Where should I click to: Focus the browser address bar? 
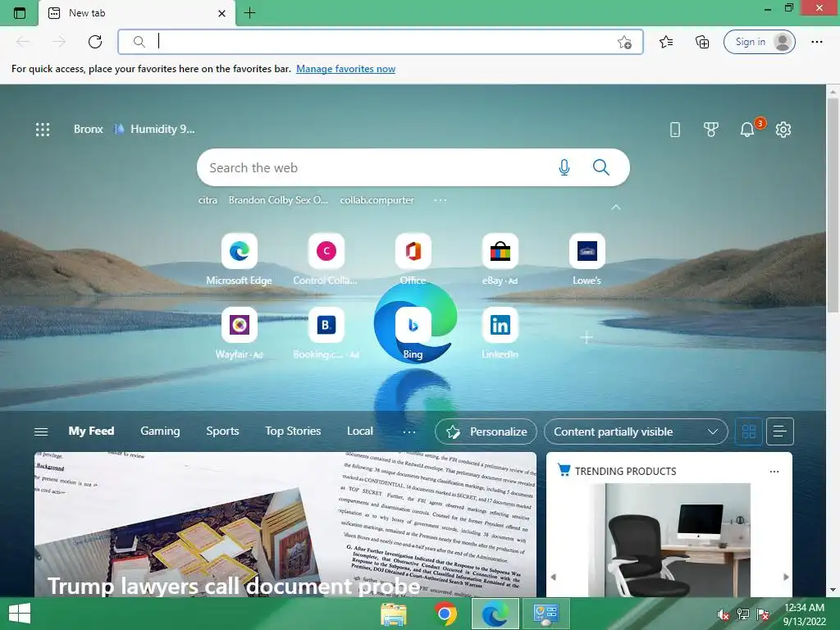tap(381, 42)
